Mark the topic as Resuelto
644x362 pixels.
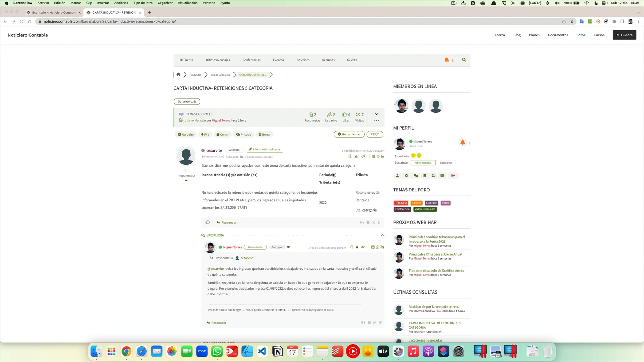(x=186, y=135)
